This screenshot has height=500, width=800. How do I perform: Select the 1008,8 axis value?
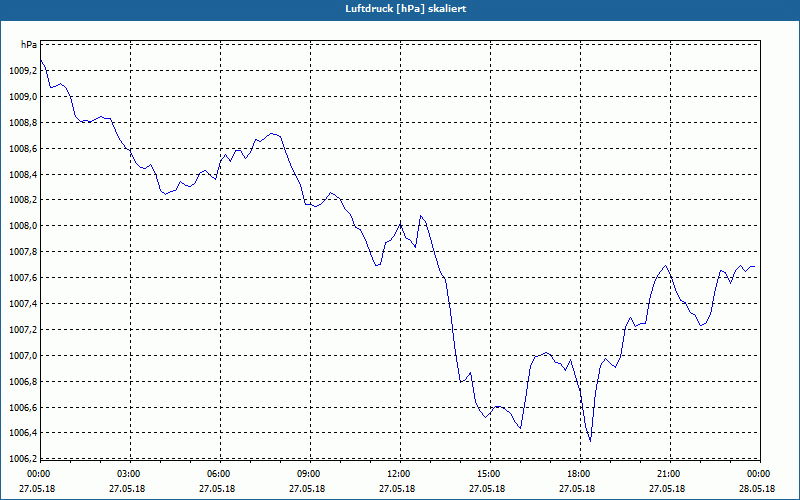23,123
